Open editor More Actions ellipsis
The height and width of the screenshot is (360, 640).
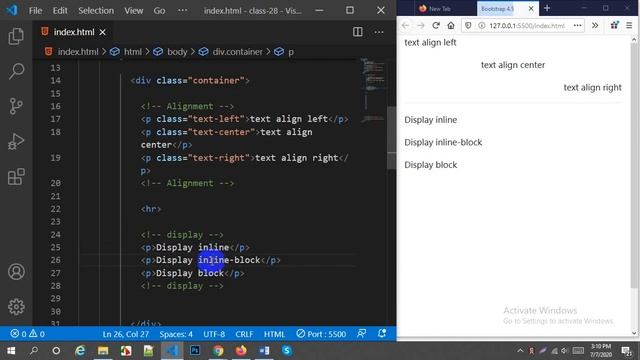(379, 32)
